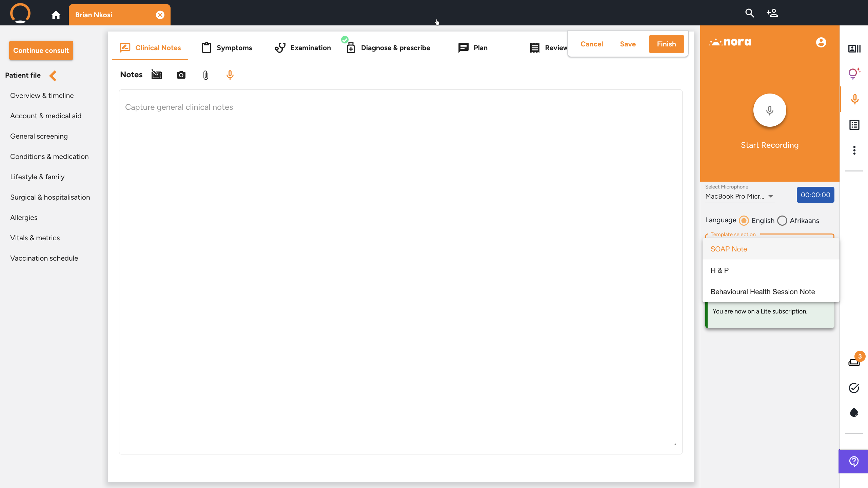Collapse the Patient file chevron
Image resolution: width=868 pixels, height=488 pixels.
(53, 76)
